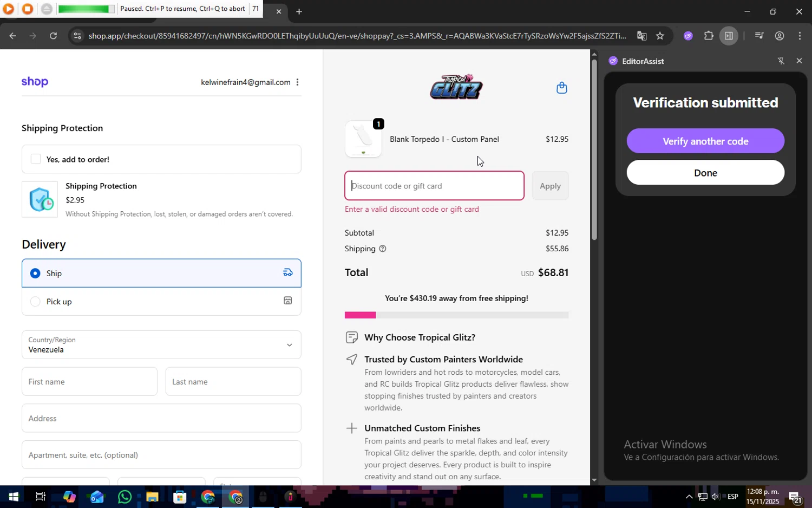Click the Shop logo

pos(35,82)
